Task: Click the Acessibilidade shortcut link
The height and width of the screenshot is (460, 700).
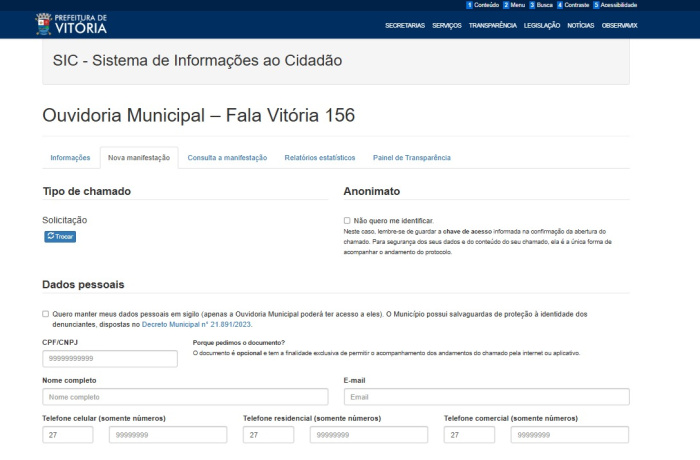Action: tap(615, 5)
